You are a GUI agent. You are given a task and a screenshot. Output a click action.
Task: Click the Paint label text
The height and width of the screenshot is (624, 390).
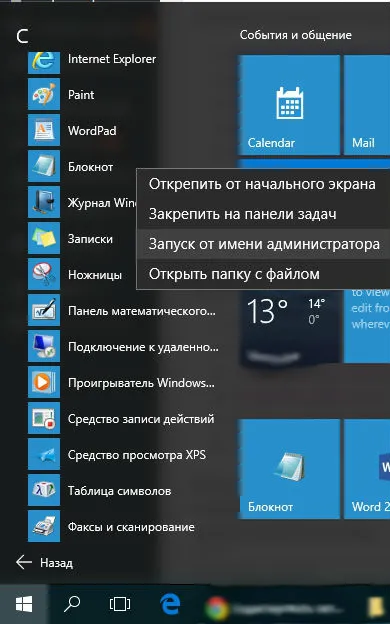point(81,95)
